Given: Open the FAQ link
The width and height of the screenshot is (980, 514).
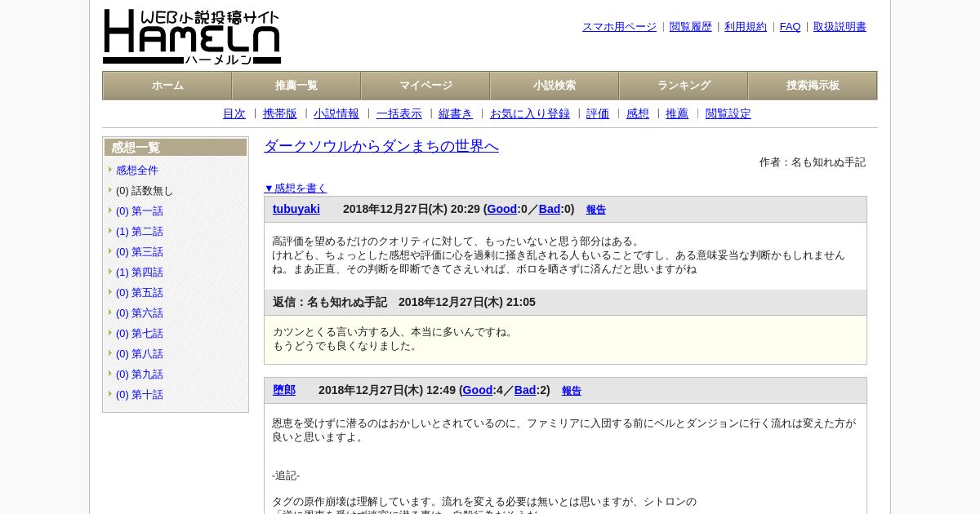Looking at the screenshot, I should click(791, 27).
